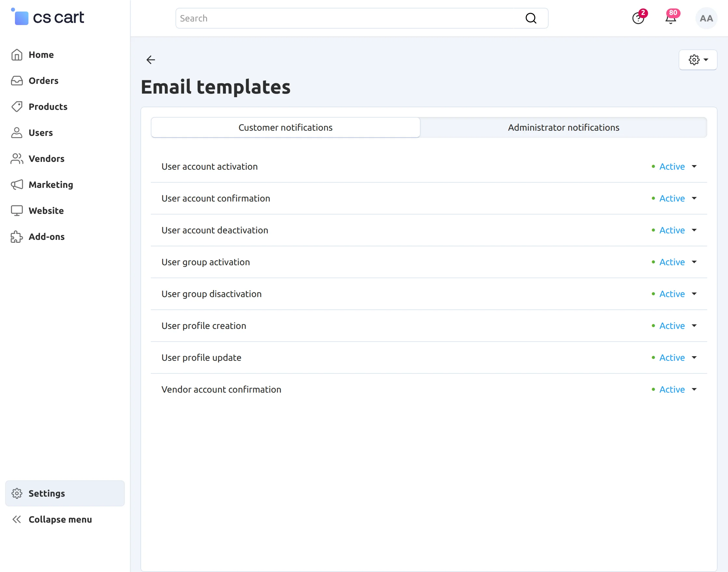Click Collapse menu label
This screenshot has height=572, width=728.
60,519
